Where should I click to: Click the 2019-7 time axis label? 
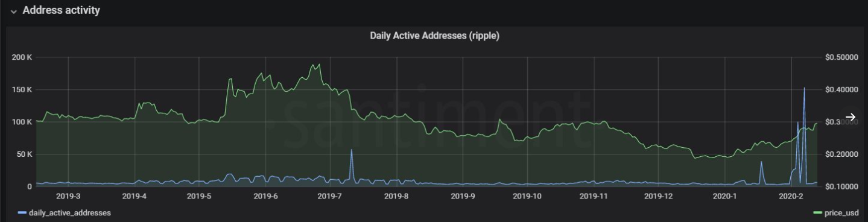tap(330, 196)
